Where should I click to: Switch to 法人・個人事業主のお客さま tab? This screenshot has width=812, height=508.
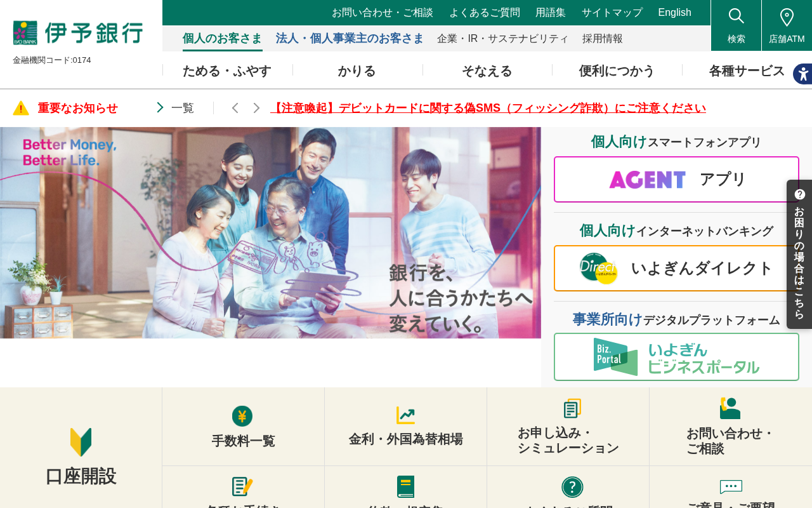coord(350,38)
